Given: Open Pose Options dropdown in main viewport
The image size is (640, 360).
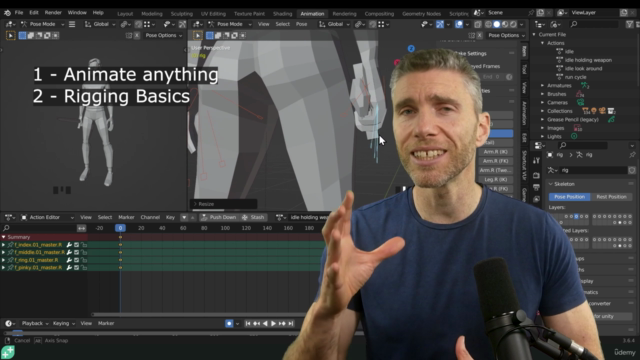Looking at the screenshot, I should coord(506,36).
